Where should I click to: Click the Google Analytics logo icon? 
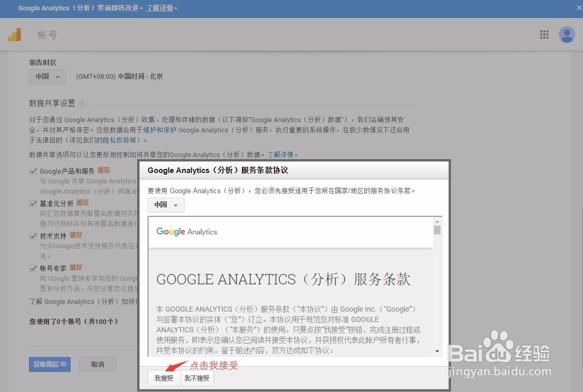[16, 34]
